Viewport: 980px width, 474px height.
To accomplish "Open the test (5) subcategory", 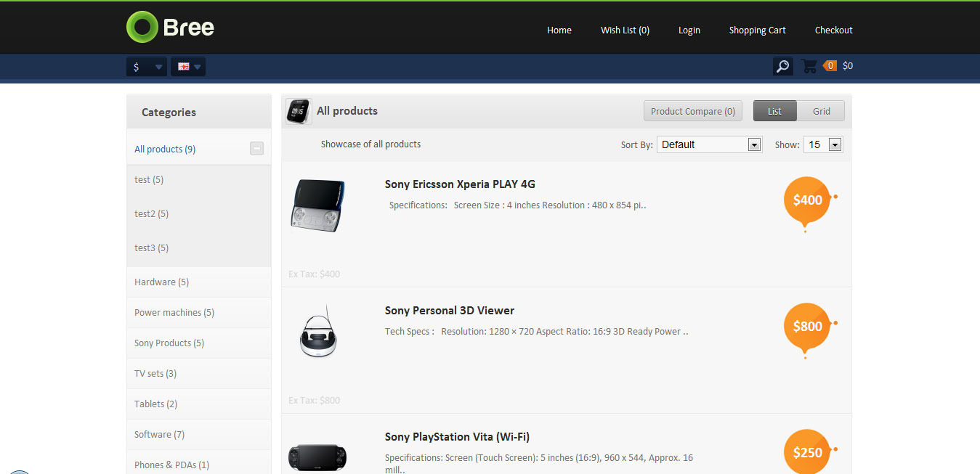I will 149,180.
